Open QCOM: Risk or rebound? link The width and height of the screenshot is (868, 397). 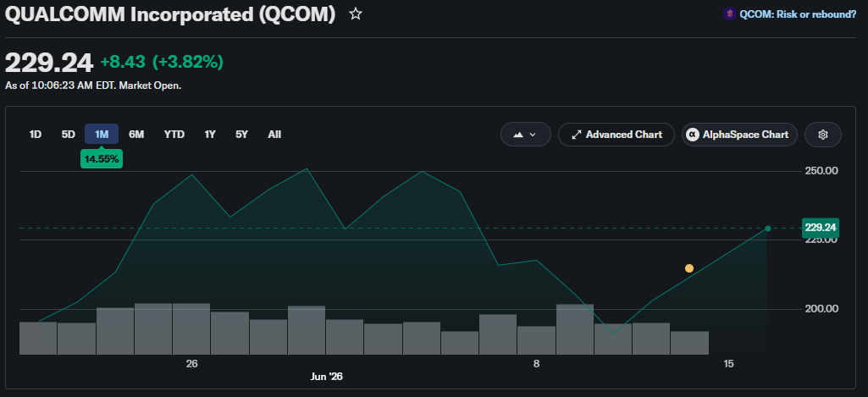point(798,14)
